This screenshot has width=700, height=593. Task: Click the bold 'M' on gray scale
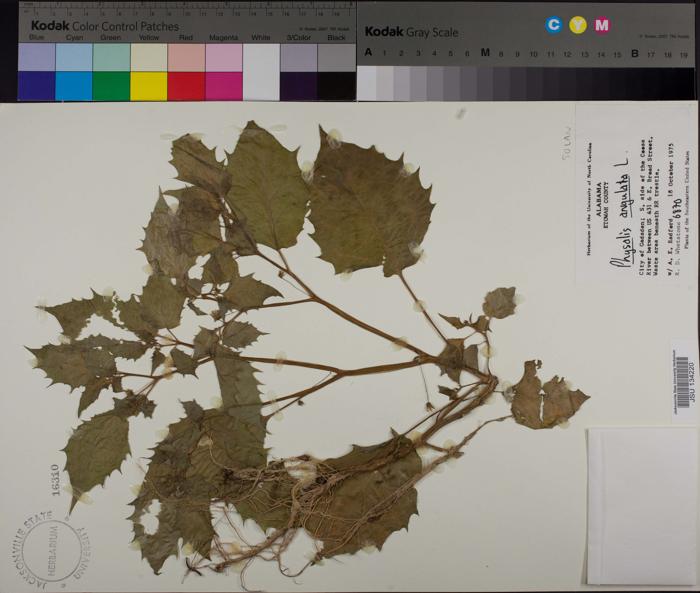pos(485,53)
